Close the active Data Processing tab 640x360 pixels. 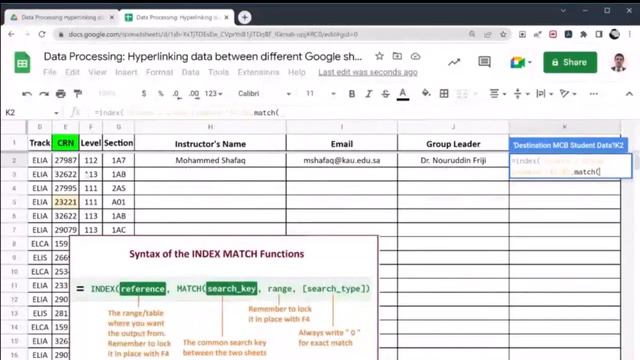[227, 18]
